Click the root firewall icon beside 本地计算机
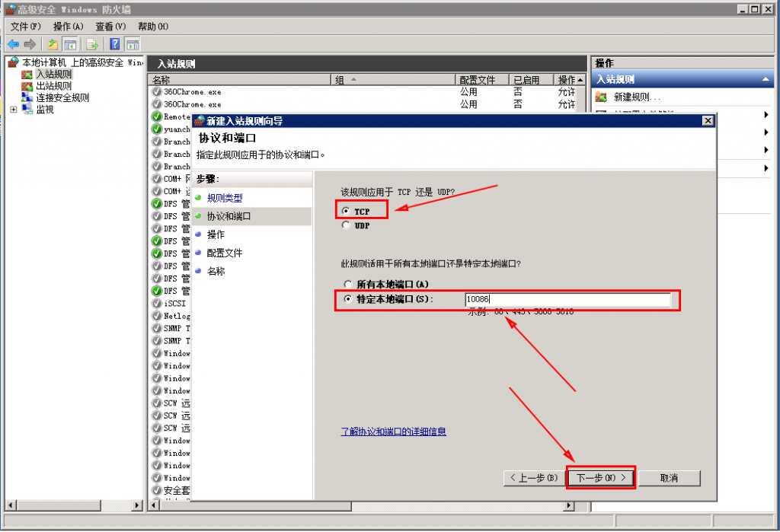 (x=14, y=62)
